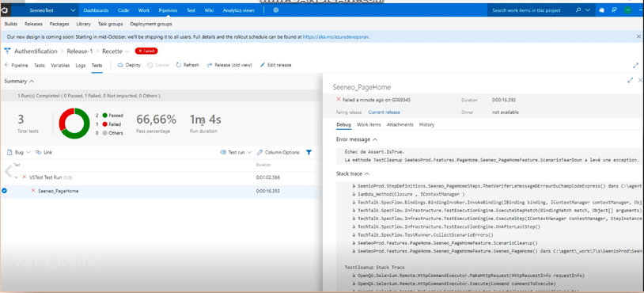Click the Deploy button

pyautogui.click(x=129, y=65)
